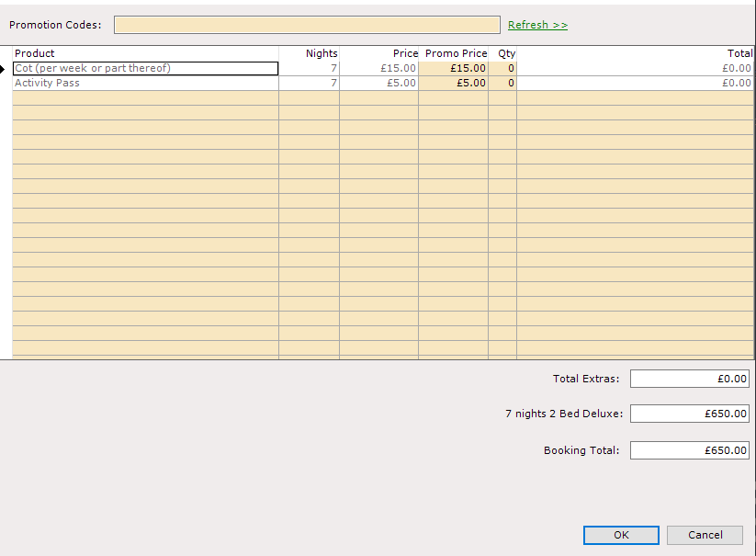Select the £15.00 Promo Price cell
This screenshot has width=756, height=556.
click(x=453, y=69)
